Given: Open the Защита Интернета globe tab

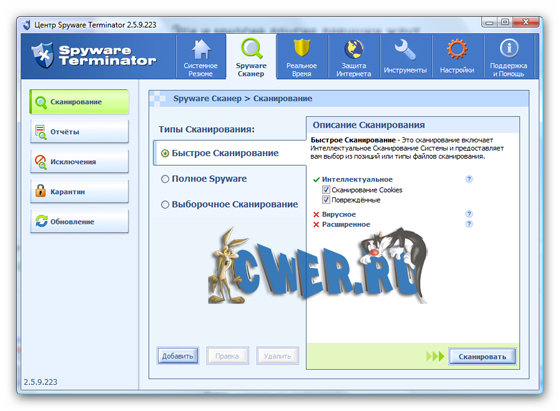Looking at the screenshot, I should pos(354,57).
